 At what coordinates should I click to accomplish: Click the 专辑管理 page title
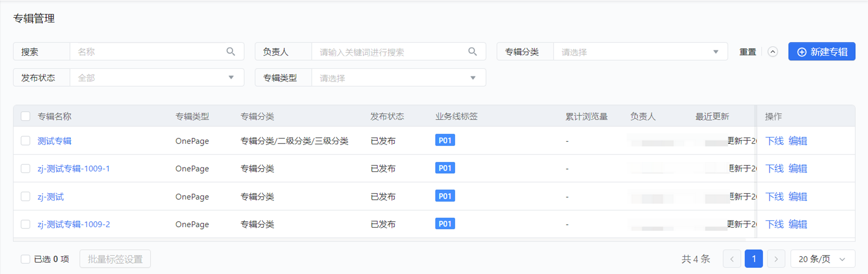click(34, 19)
